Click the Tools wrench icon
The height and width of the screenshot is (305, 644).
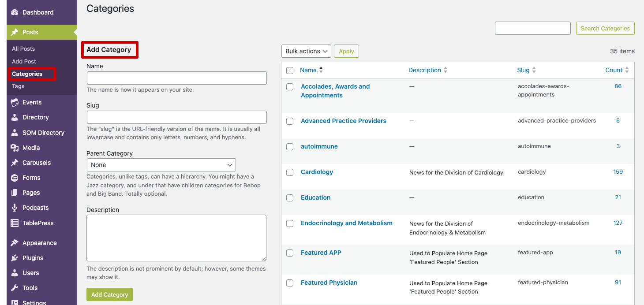pyautogui.click(x=15, y=288)
